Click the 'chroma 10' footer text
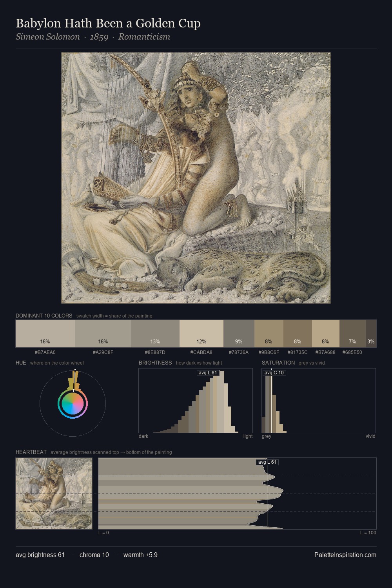This screenshot has width=392, height=588. pyautogui.click(x=94, y=555)
